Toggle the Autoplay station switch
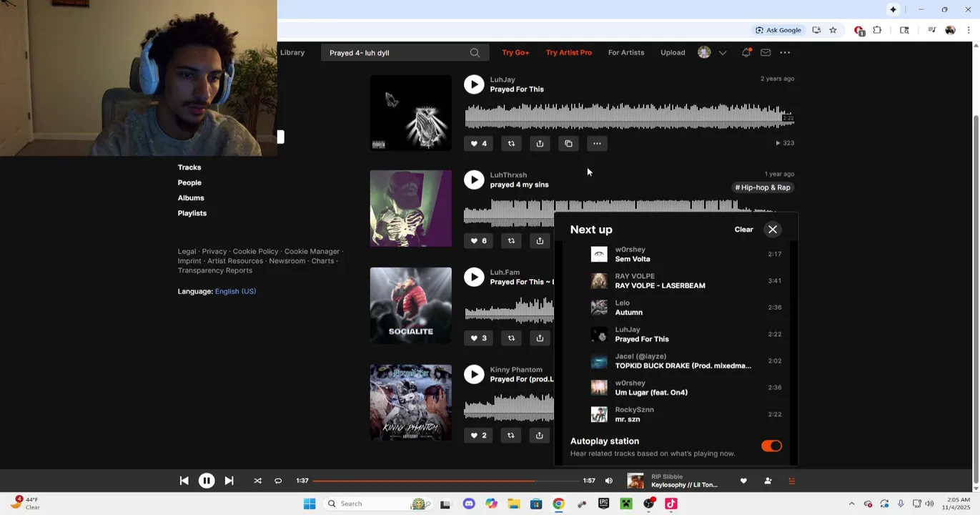This screenshot has width=980, height=515. pos(771,446)
